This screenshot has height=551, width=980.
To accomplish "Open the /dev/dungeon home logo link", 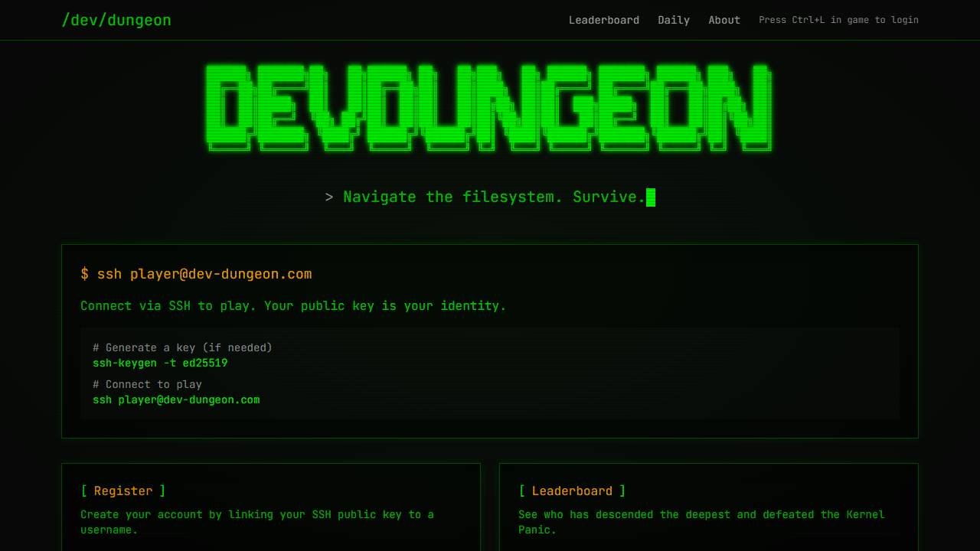I will (116, 20).
